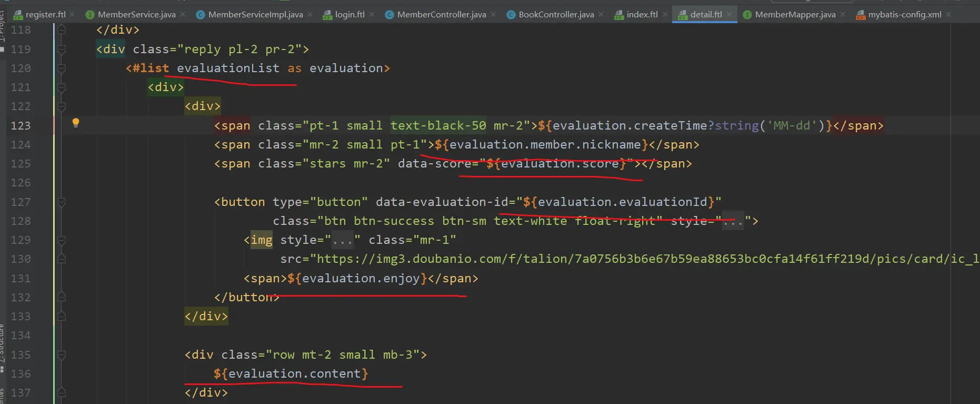Click the '${evaluation.content}' expression
980x404 pixels.
291,374
